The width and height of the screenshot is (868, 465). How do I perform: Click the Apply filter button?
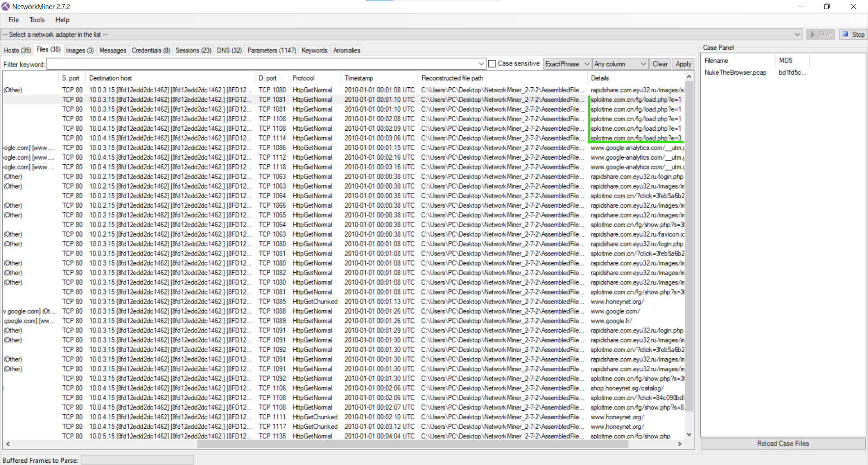pyautogui.click(x=683, y=64)
